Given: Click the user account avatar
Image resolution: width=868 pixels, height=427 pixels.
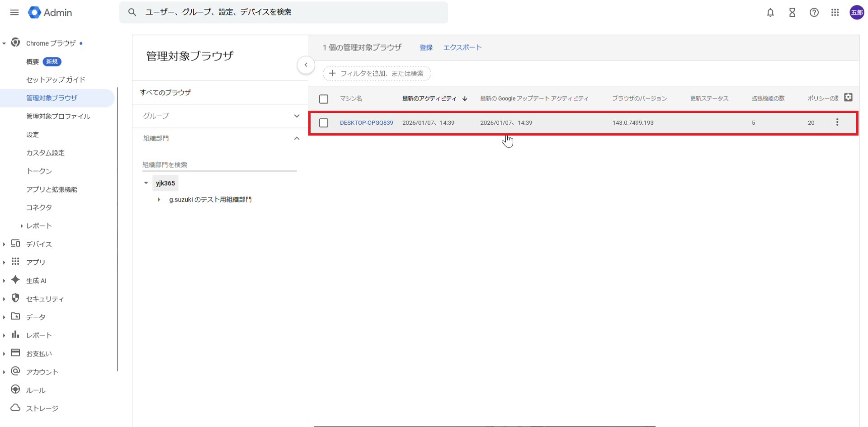Looking at the screenshot, I should (x=856, y=13).
